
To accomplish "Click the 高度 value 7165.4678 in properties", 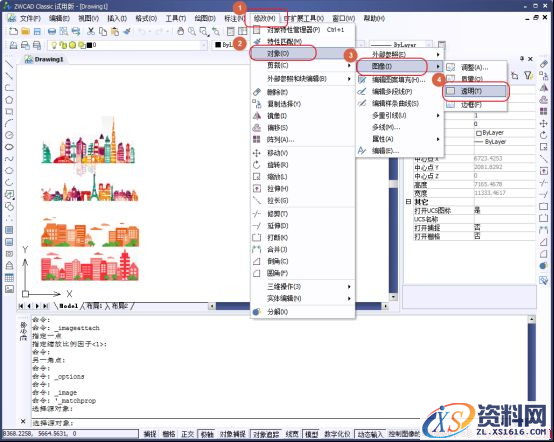I will coord(489,184).
